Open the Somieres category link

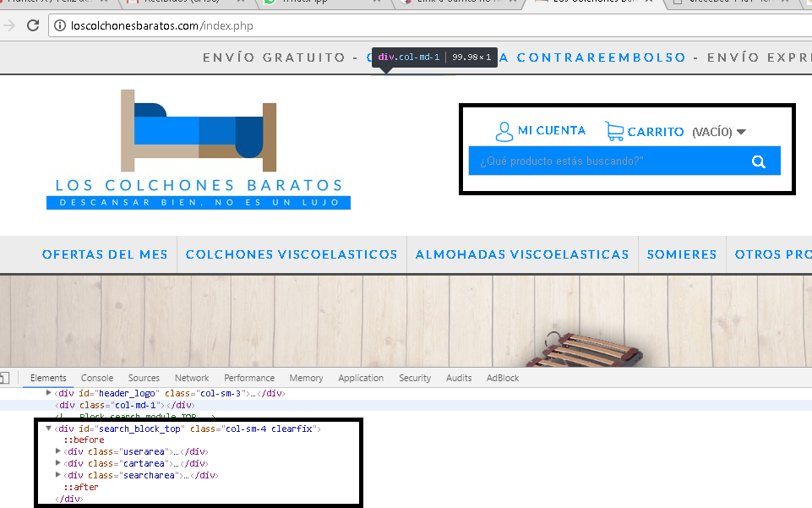pos(681,254)
